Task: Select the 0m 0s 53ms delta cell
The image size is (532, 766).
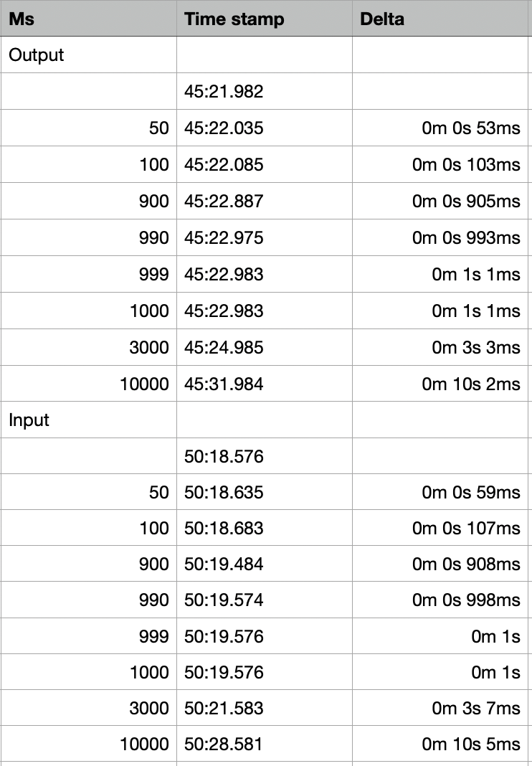Action: 440,128
